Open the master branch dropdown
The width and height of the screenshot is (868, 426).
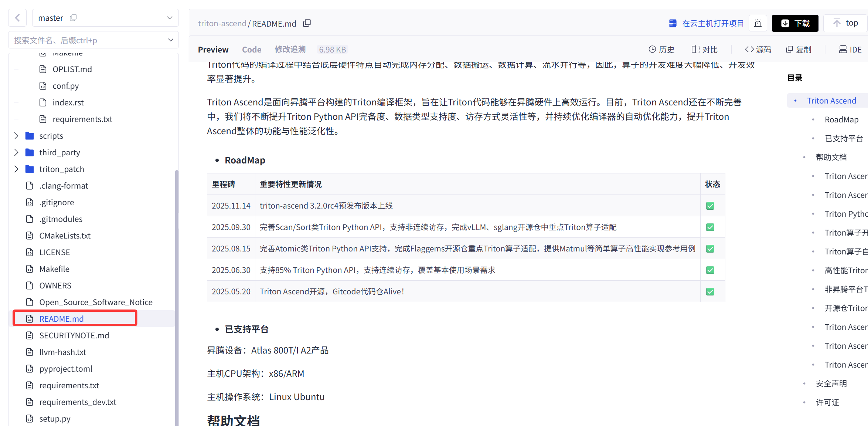(169, 18)
